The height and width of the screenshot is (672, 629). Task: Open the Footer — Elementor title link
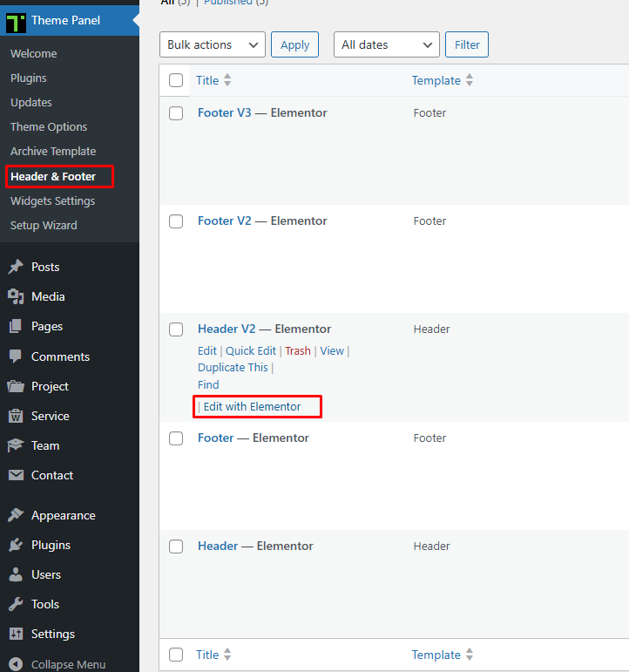pyautogui.click(x=216, y=438)
